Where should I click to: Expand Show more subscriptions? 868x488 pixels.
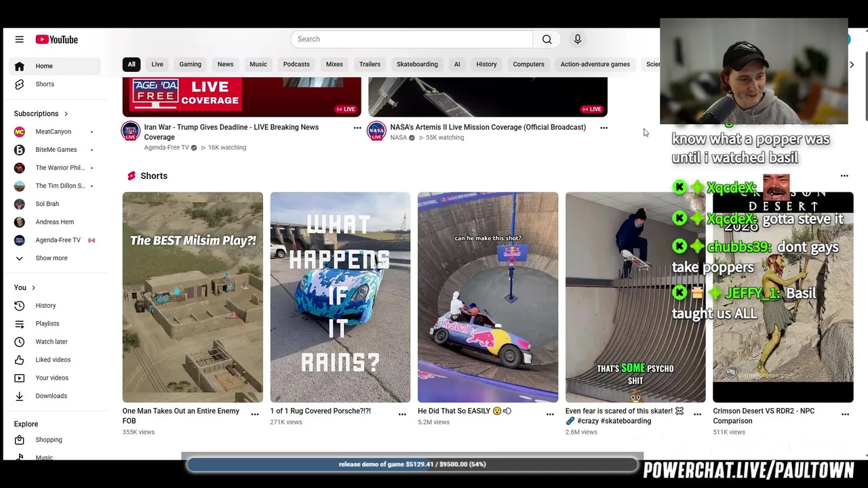click(x=56, y=258)
